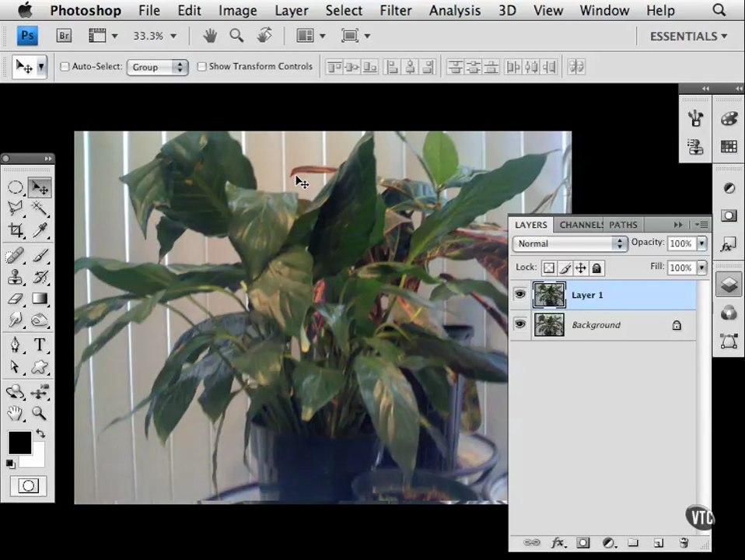Image resolution: width=745 pixels, height=560 pixels.
Task: Toggle lock transparent pixels
Action: pyautogui.click(x=549, y=268)
